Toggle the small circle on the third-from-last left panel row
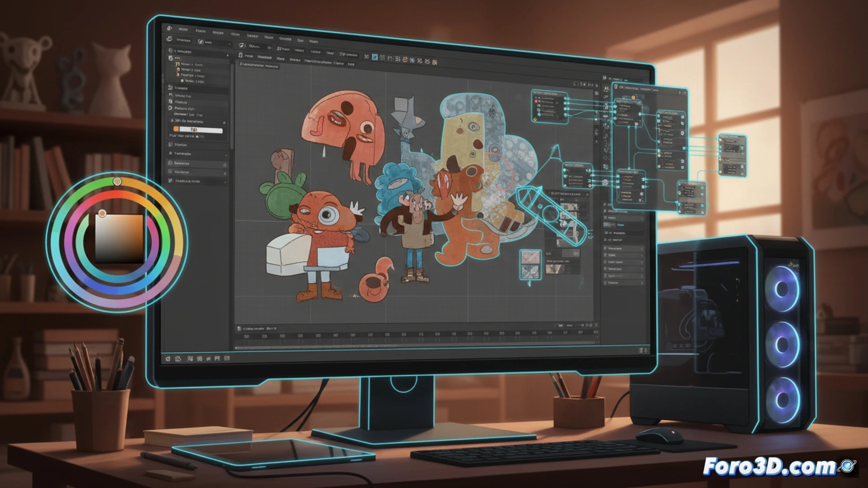 (225, 165)
